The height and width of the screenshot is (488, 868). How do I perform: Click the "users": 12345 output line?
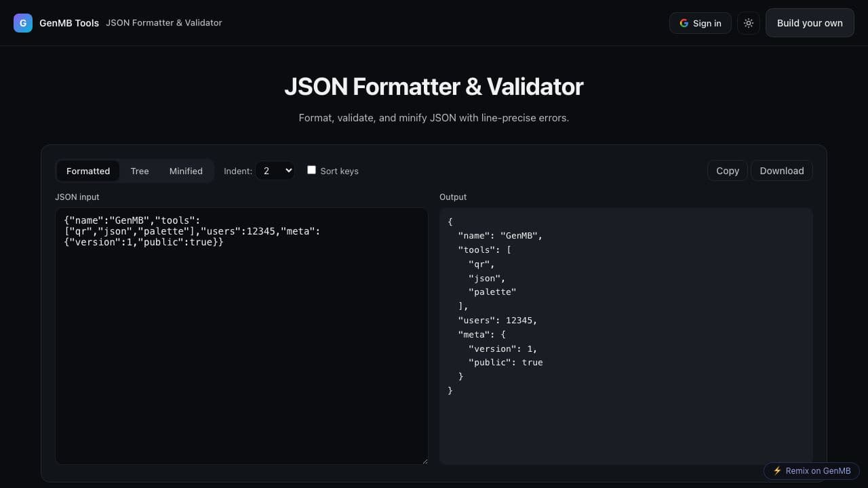coord(497,321)
